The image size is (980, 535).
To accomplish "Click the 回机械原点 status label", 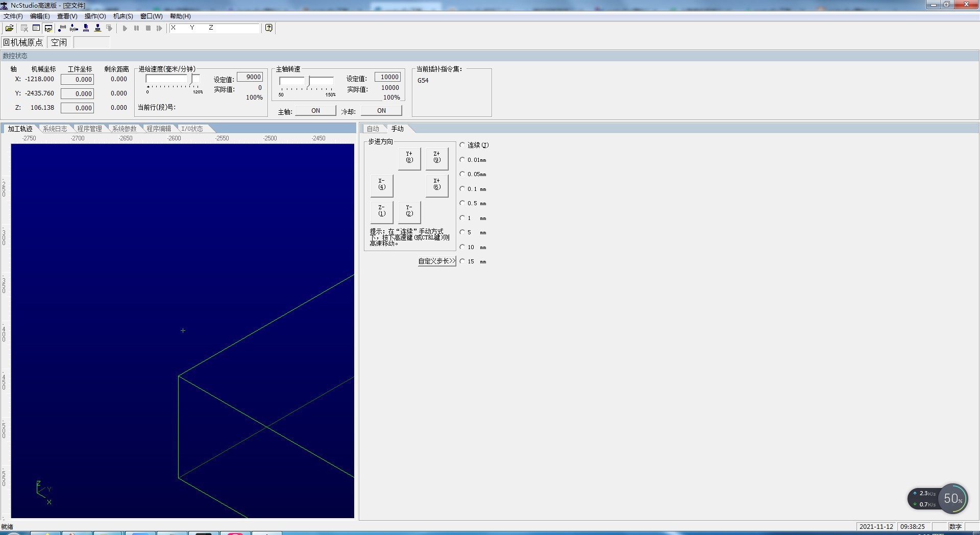I will [x=23, y=42].
